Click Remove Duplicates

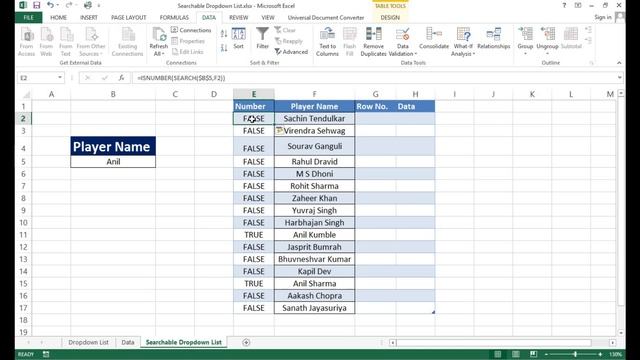[373, 41]
